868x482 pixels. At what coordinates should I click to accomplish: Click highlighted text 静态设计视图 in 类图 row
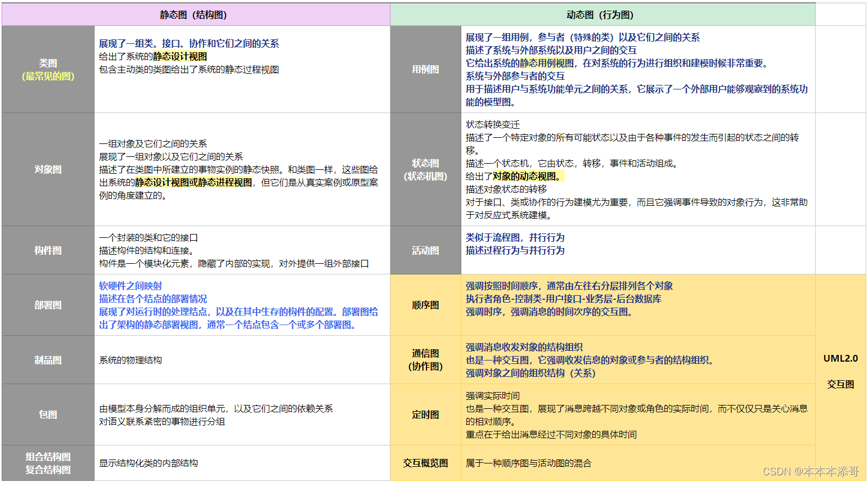(x=180, y=56)
